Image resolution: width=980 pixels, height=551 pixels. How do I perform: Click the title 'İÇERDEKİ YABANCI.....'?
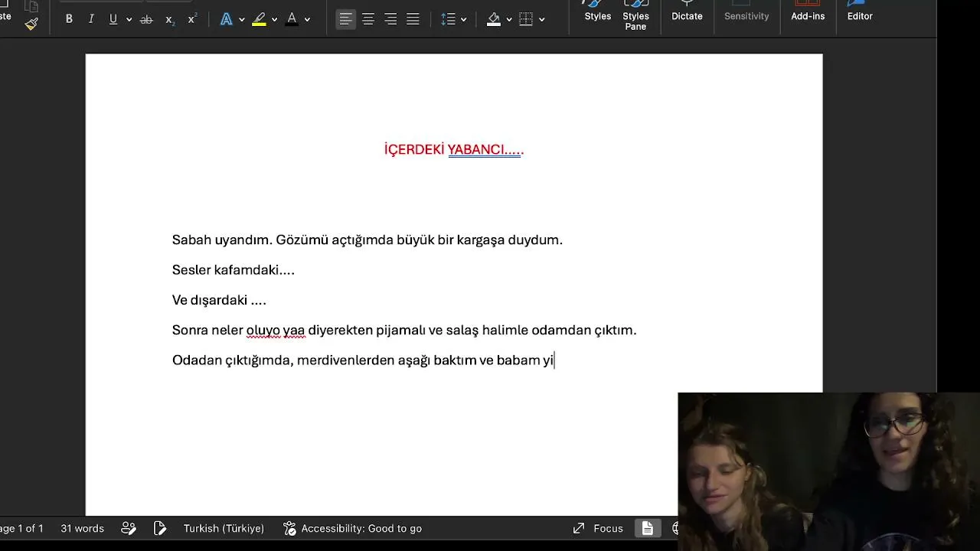(454, 149)
